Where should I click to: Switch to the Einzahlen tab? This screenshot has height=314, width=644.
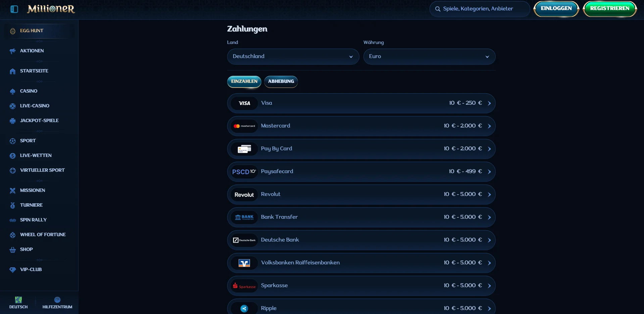(244, 82)
